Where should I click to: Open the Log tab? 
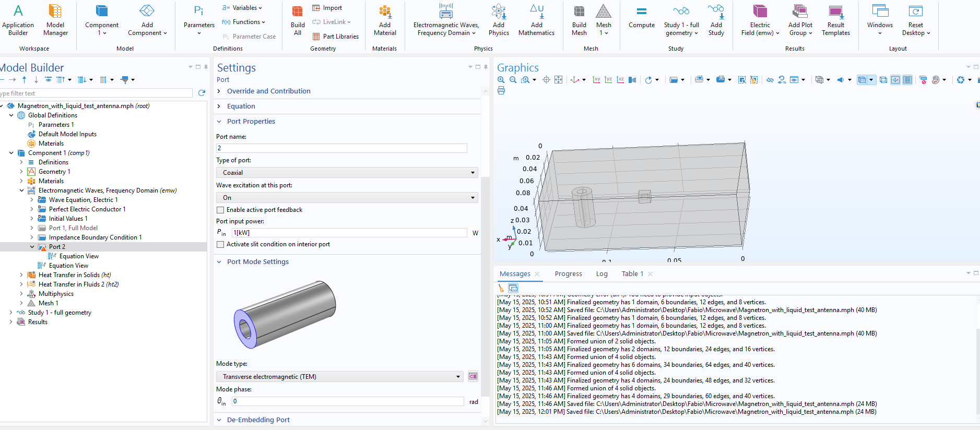point(601,274)
